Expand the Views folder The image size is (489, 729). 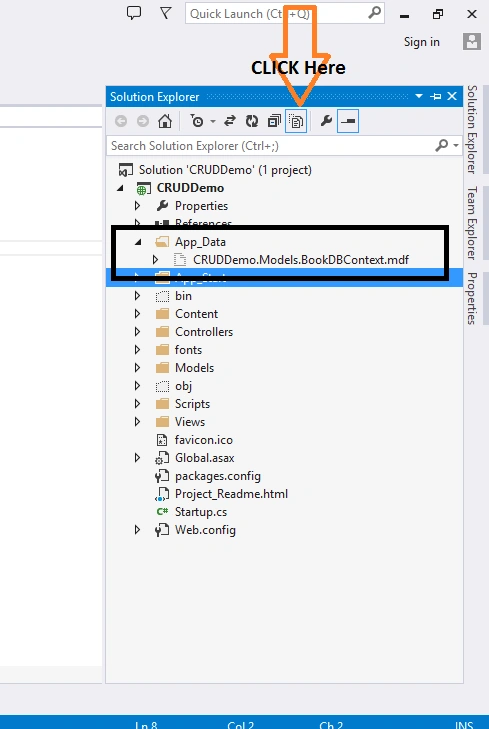[x=138, y=422]
